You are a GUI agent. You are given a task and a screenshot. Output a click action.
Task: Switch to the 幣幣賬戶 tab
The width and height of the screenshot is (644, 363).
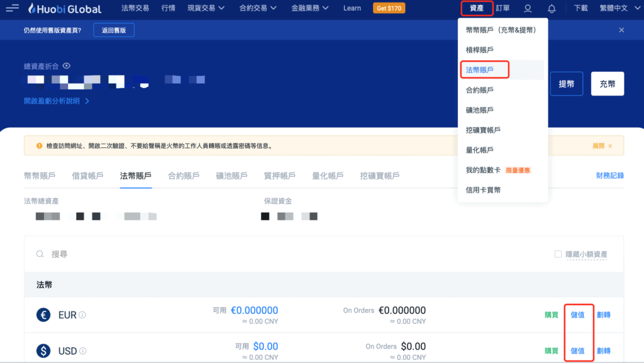(40, 176)
